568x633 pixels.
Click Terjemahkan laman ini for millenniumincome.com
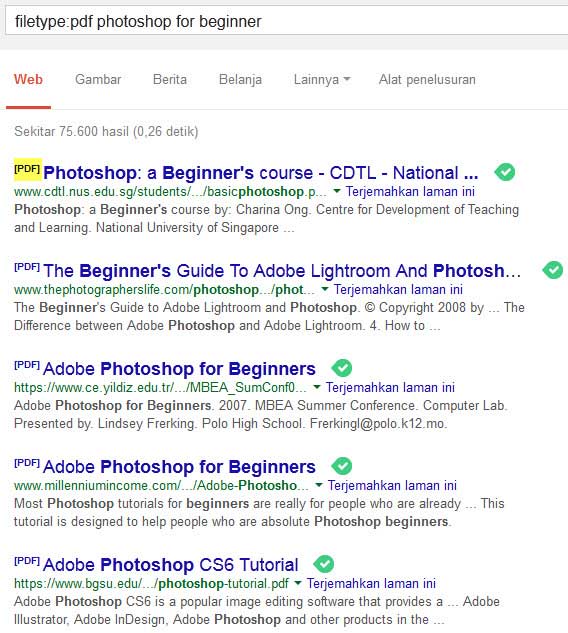click(392, 485)
